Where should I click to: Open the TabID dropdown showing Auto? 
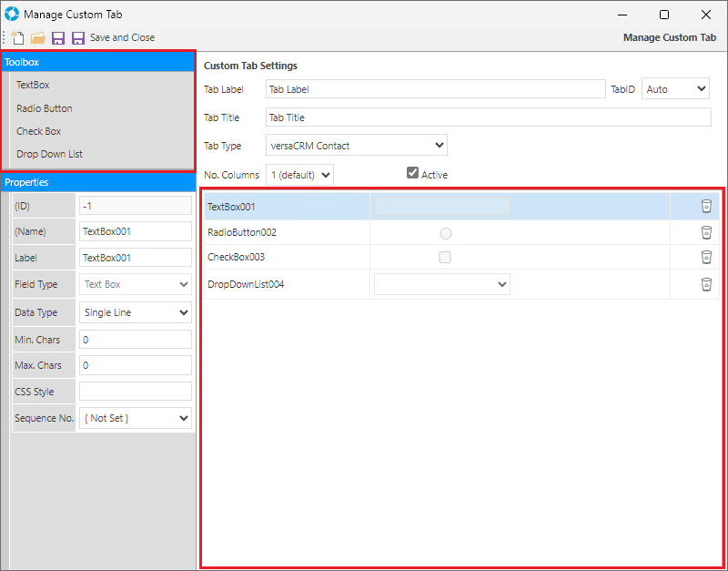tap(675, 89)
